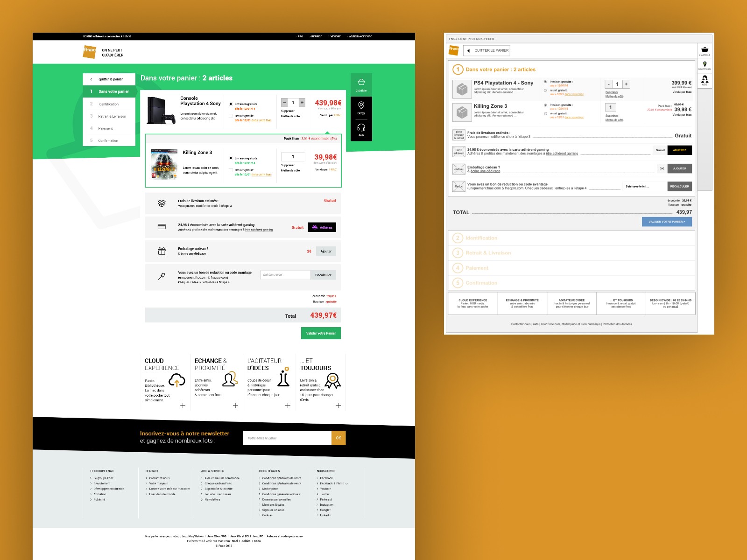Decrease Playstation 4 quantity with minus button
This screenshot has height=560, width=747.
(284, 103)
